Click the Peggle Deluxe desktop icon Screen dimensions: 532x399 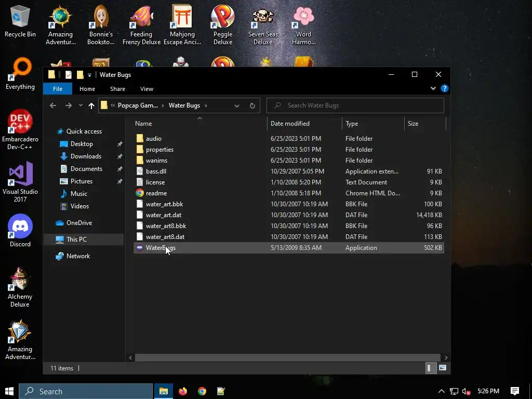pos(223,25)
